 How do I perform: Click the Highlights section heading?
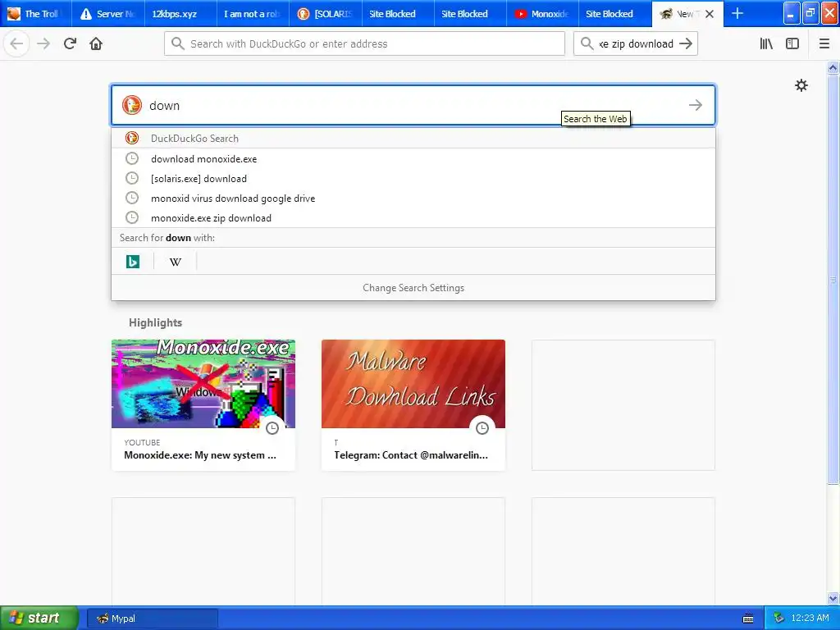pyautogui.click(x=155, y=322)
